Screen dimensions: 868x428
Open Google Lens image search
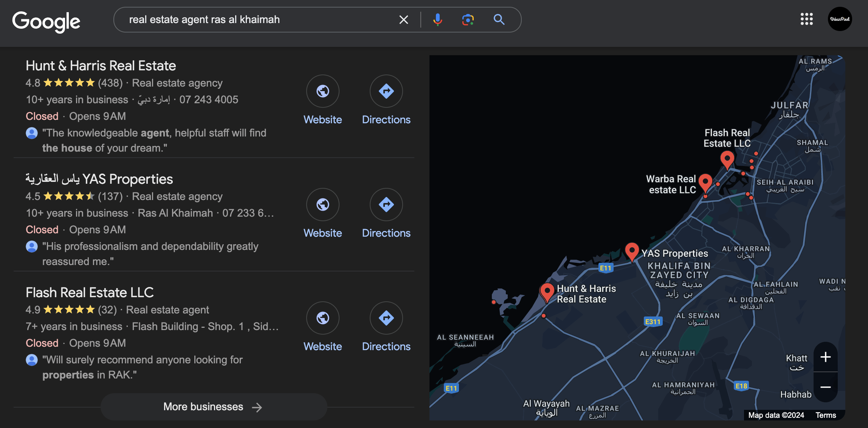(468, 20)
